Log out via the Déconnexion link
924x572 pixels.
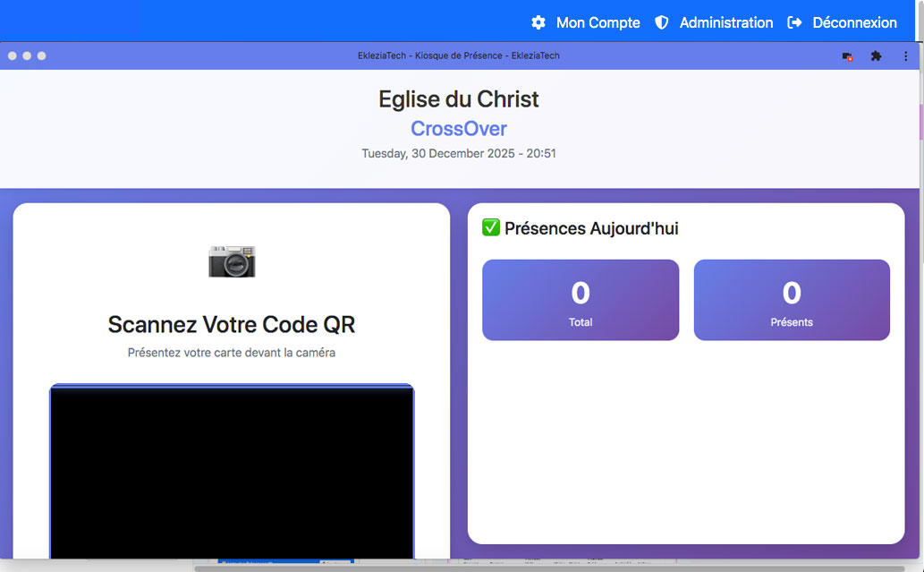[854, 22]
